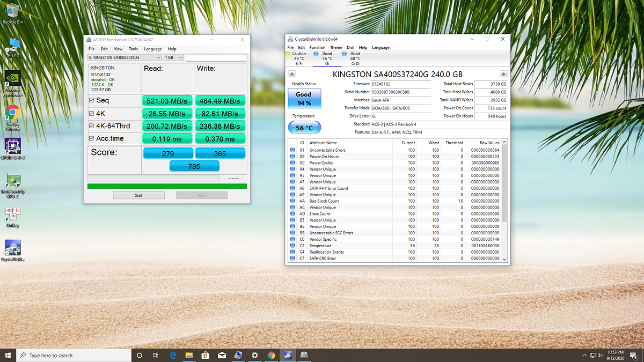Viewport: 644px width, 362px height.
Task: Click the Good 94 % health status button
Action: tap(303, 98)
